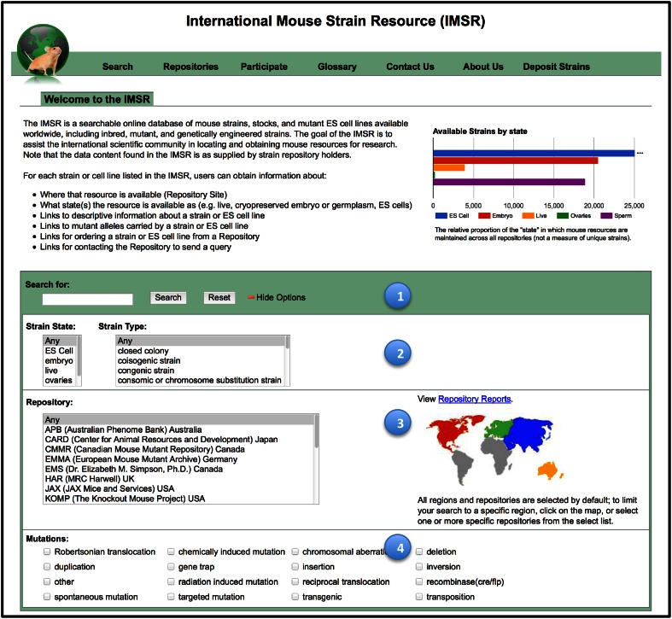Screen dimensions: 672x619
Task: Open the Repository Reports link
Action: pos(475,399)
